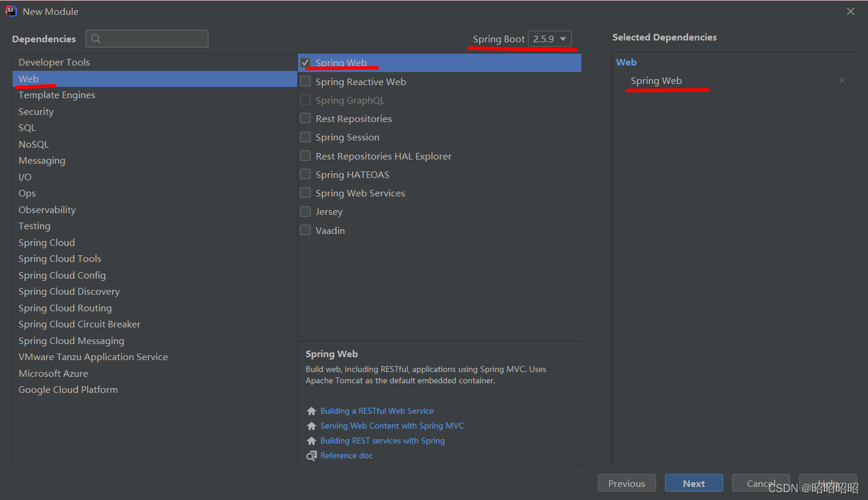Click the disabled Spring GraphQL entry

click(x=350, y=100)
